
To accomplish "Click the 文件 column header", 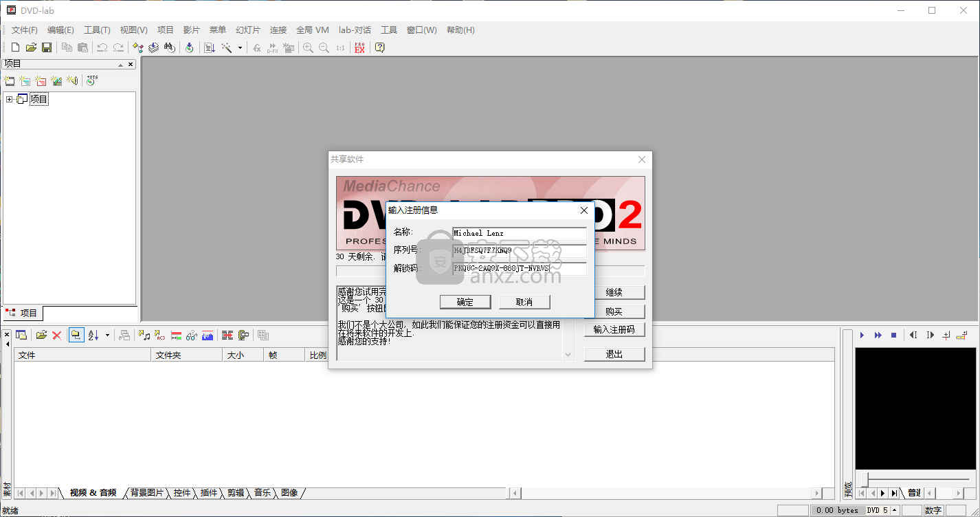I will pos(82,355).
